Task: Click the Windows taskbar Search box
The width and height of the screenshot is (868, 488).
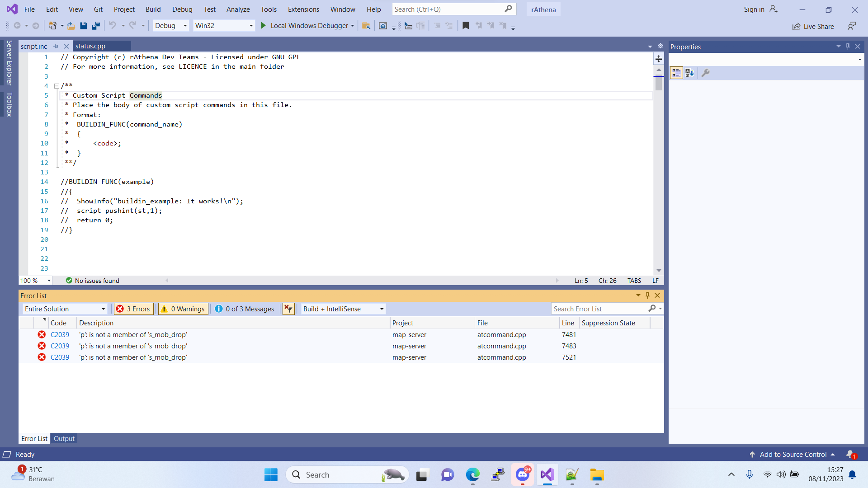Action: 347,475
